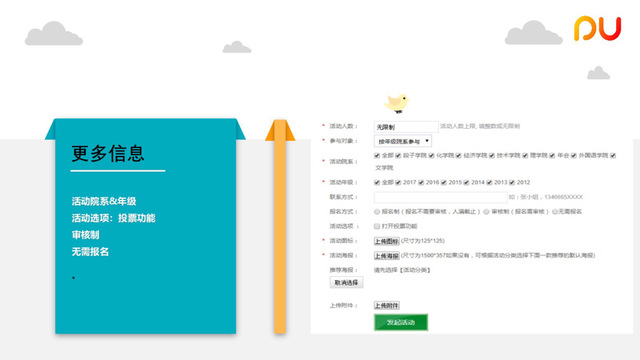The image size is (640, 360).
Task: Click the 上传图标 button
Action: click(386, 241)
